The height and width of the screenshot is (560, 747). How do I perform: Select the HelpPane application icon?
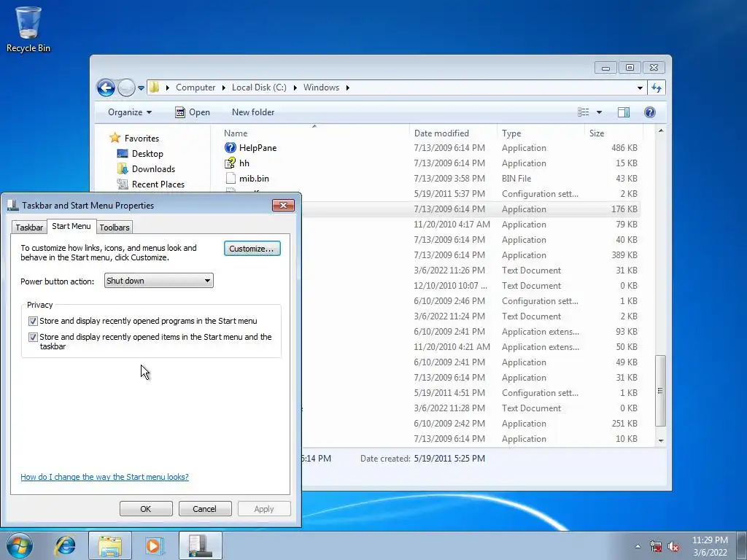[230, 147]
